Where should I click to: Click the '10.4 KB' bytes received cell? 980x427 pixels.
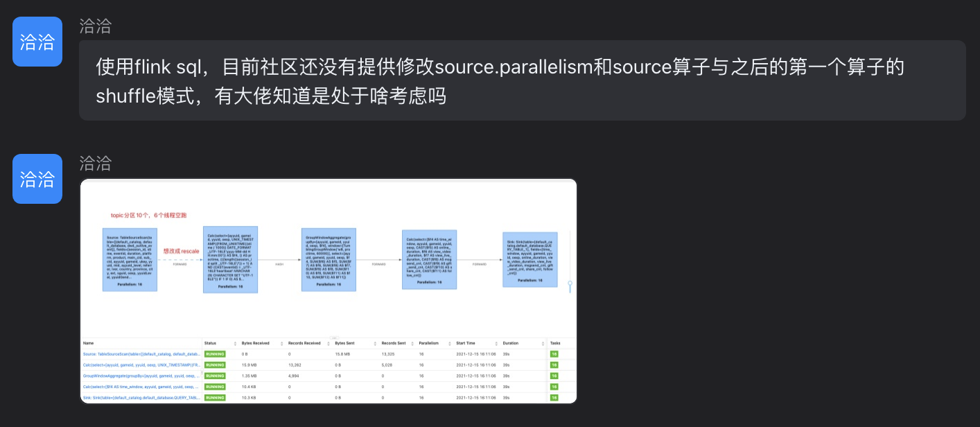(250, 387)
